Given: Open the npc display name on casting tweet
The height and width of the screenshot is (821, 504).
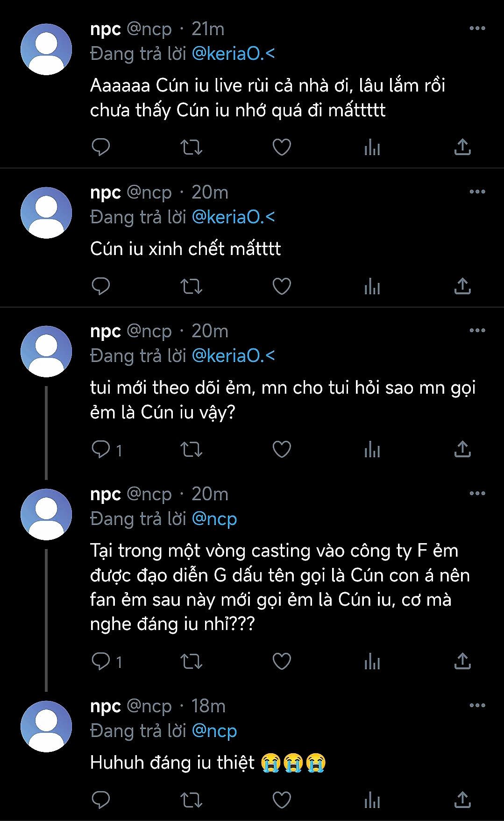Looking at the screenshot, I should (105, 494).
